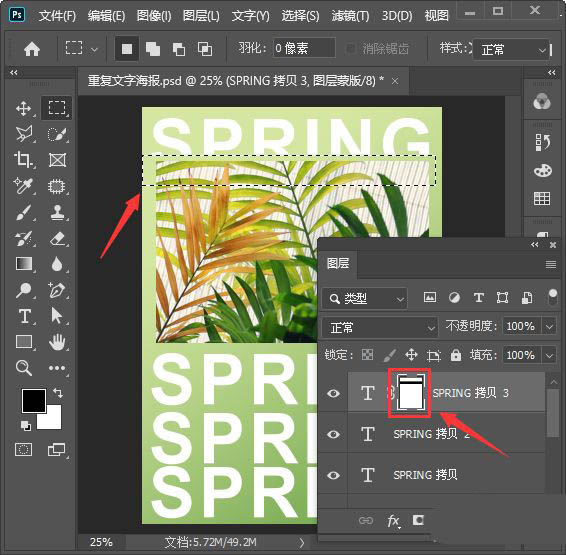
Task: Toggle the layer filter on/off switch
Action: coord(552,298)
